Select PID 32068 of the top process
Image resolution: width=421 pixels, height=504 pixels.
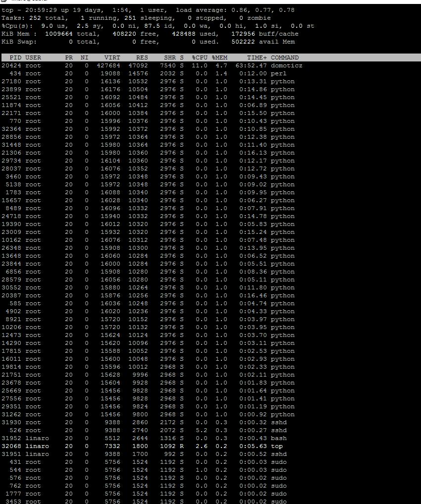(x=11, y=446)
